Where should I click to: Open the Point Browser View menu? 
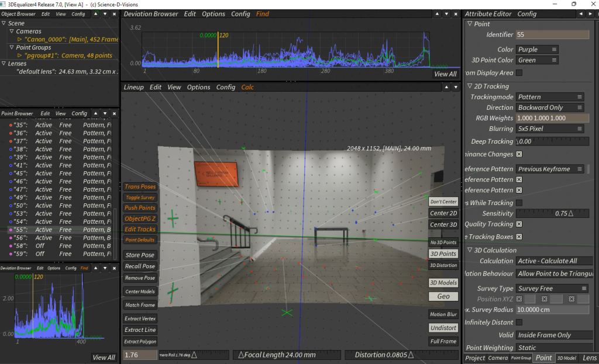pyautogui.click(x=60, y=113)
